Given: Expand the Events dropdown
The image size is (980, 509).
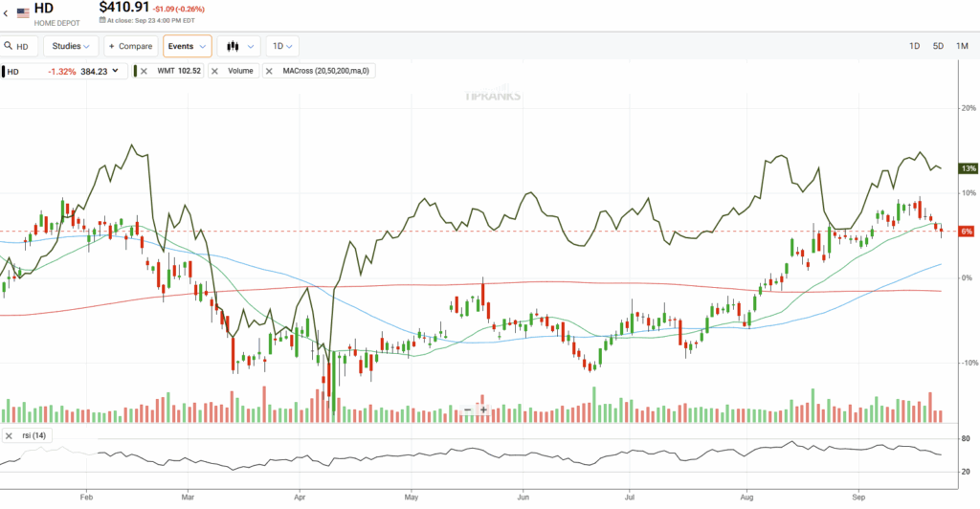Looking at the screenshot, I should (187, 46).
